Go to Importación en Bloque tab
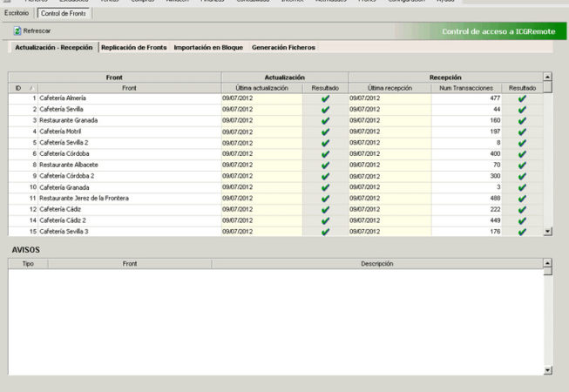 pos(208,48)
